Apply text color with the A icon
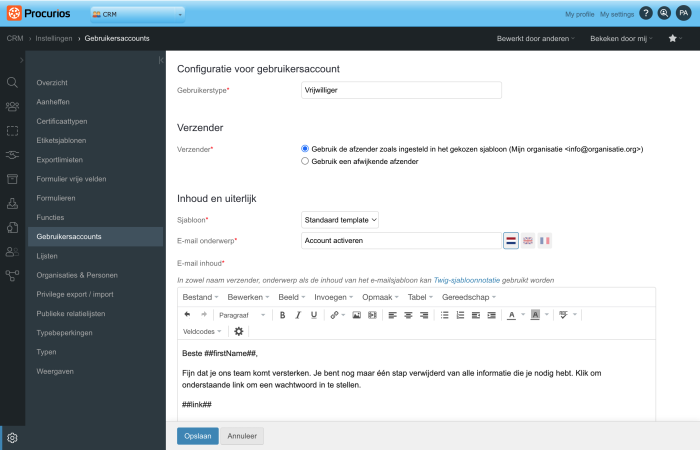Viewport: 700px width, 450px height. [512, 315]
